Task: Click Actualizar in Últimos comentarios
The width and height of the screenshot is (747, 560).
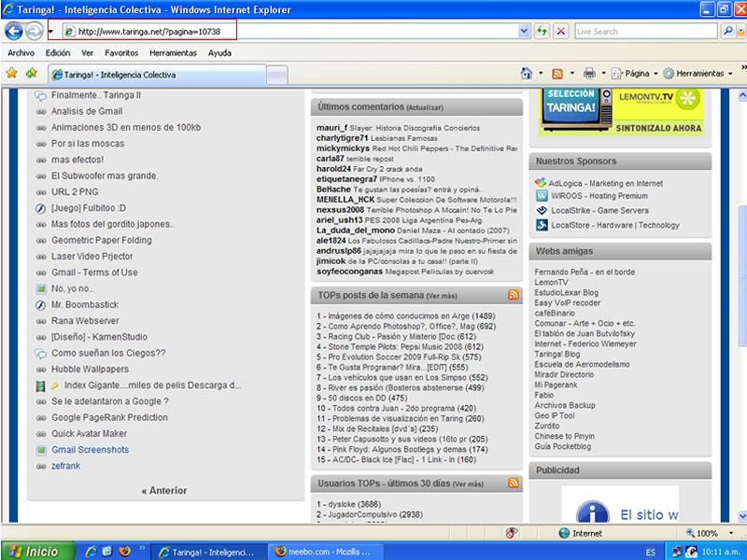Action: coord(425,107)
